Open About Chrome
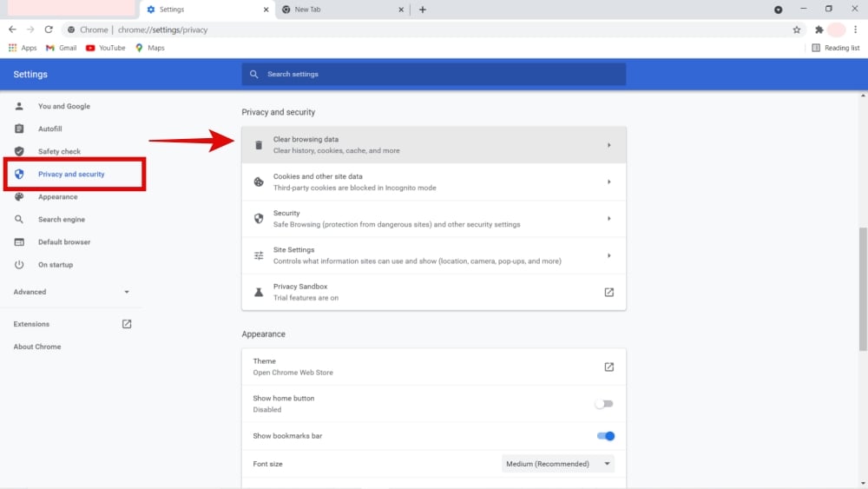Screen dimensions: 868x489 [x=37, y=347]
